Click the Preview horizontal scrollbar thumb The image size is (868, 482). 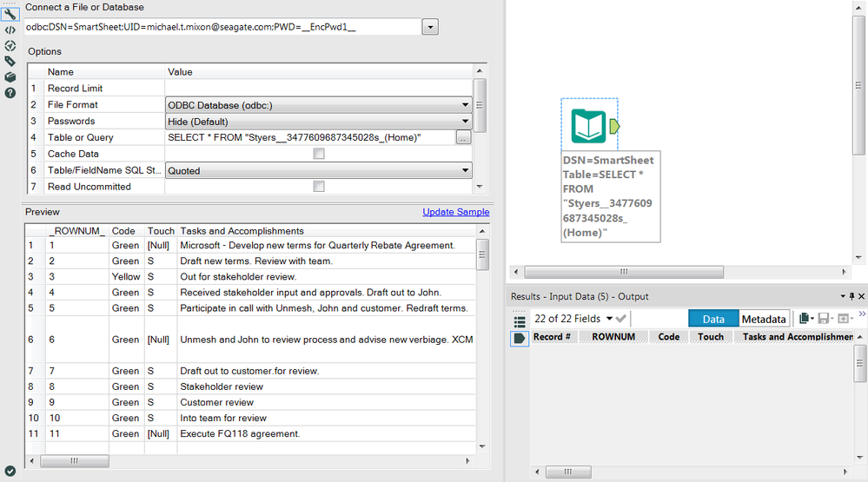75,460
